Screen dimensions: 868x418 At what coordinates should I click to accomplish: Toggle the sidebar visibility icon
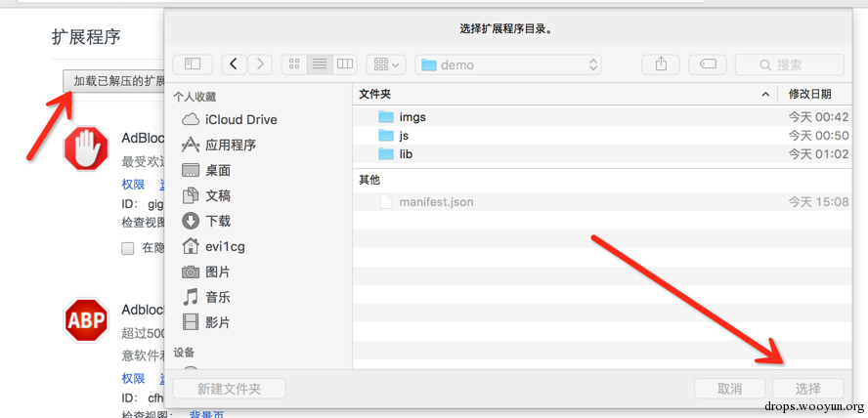point(193,64)
